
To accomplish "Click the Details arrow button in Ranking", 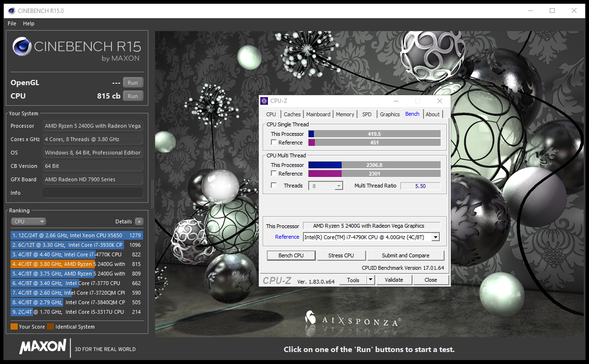I will [x=139, y=221].
